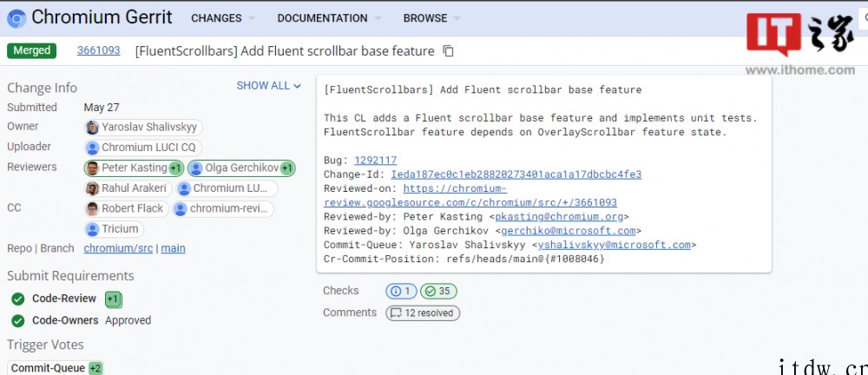Click the Chromium LUCI CQ uploader avatar
868x375 pixels.
[x=93, y=148]
